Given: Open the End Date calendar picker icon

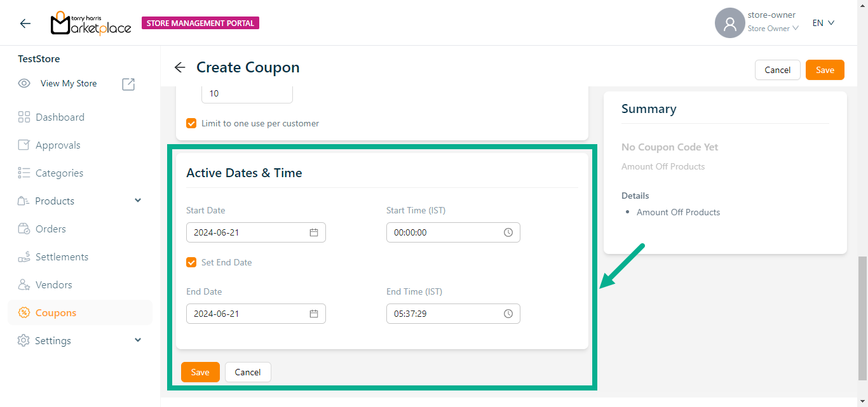Looking at the screenshot, I should [x=313, y=314].
